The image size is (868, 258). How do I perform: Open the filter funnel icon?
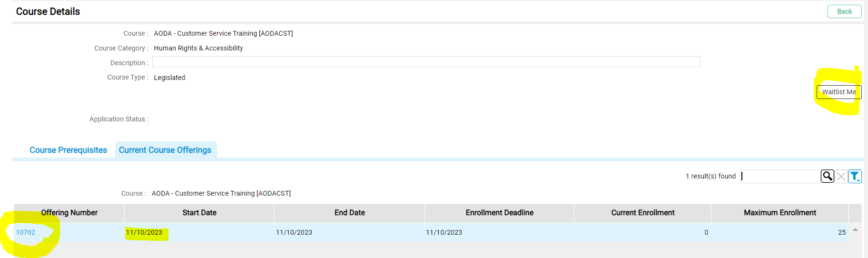855,177
